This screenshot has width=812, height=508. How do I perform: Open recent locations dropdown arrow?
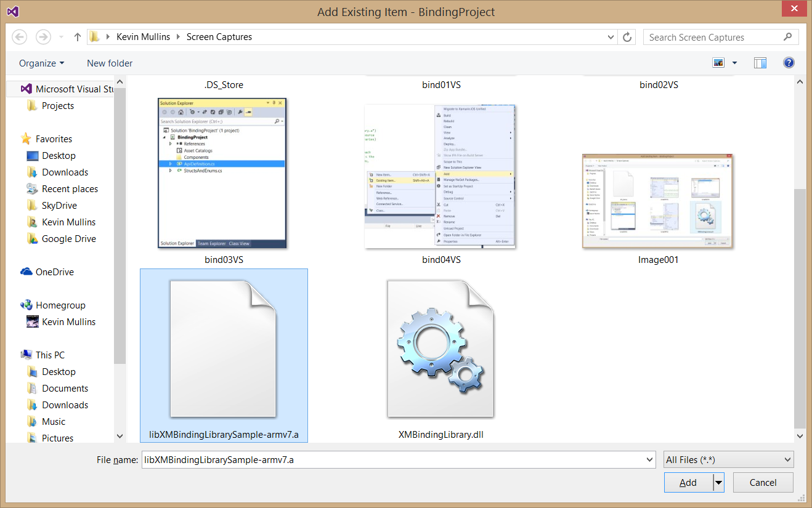[61, 38]
